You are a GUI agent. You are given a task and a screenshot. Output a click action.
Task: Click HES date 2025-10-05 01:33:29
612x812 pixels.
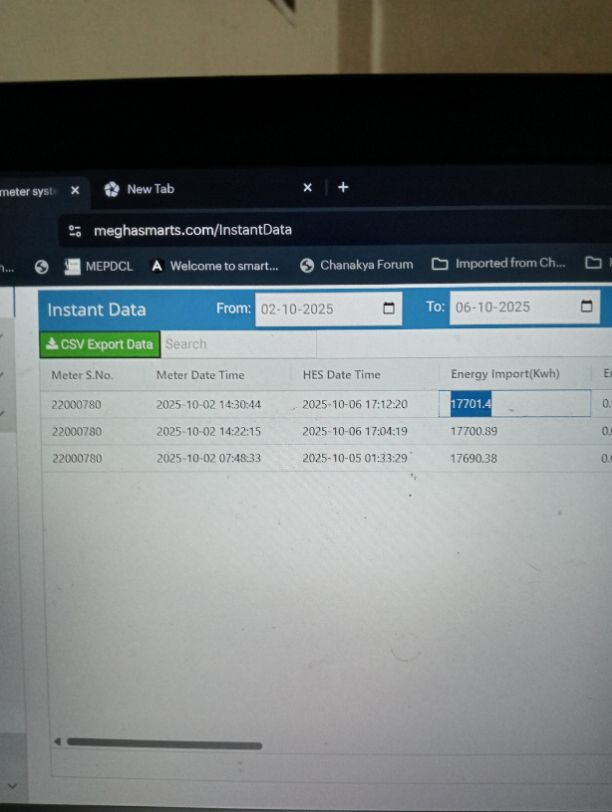click(x=355, y=458)
